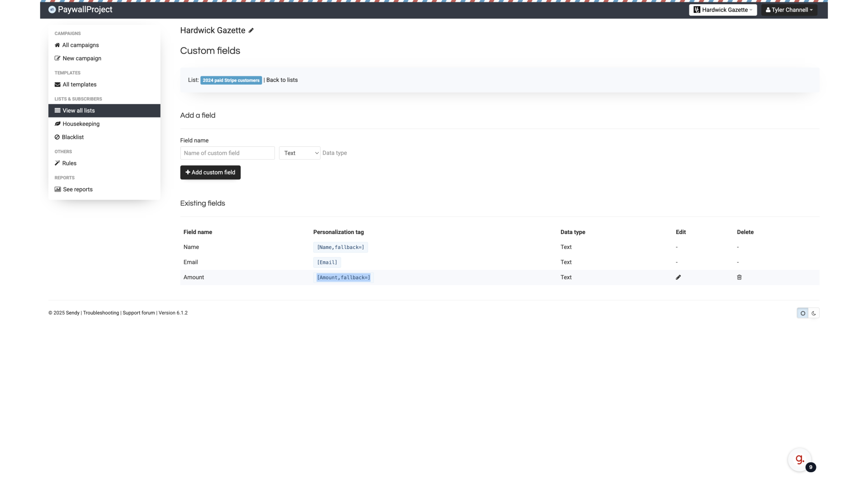Click the PaywallProject logo icon

pos(52,9)
